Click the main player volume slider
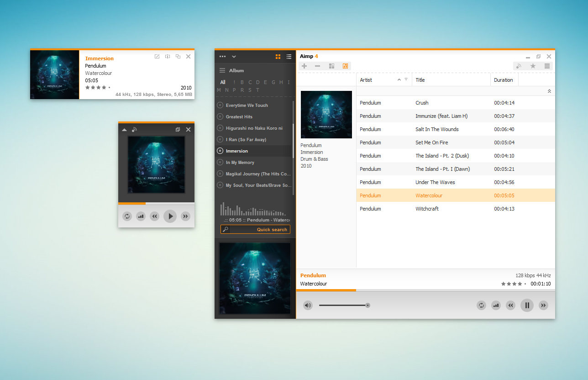Image resolution: width=588 pixels, height=380 pixels. click(344, 305)
